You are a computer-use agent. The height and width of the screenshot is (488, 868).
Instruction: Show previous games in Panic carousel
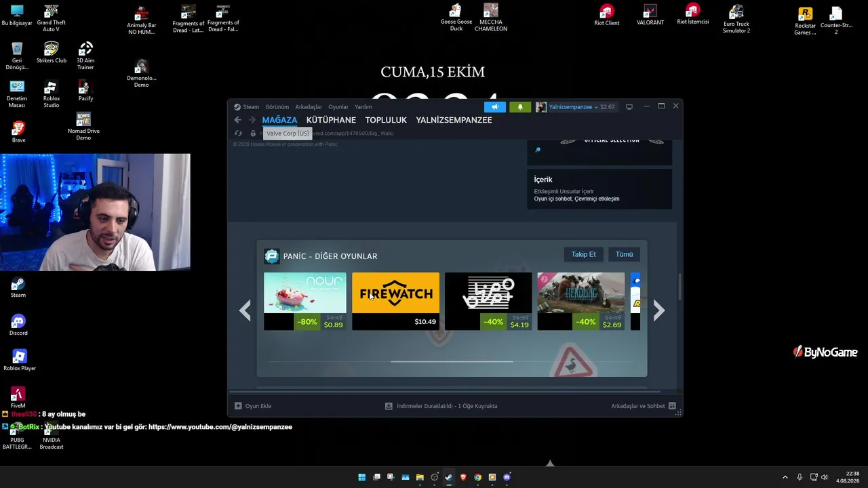pos(245,310)
